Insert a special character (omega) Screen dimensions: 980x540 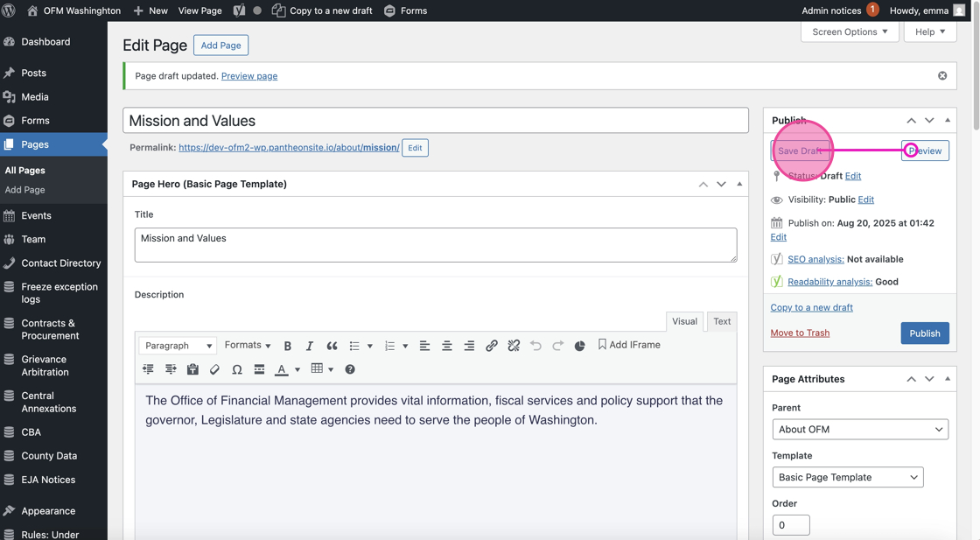237,369
